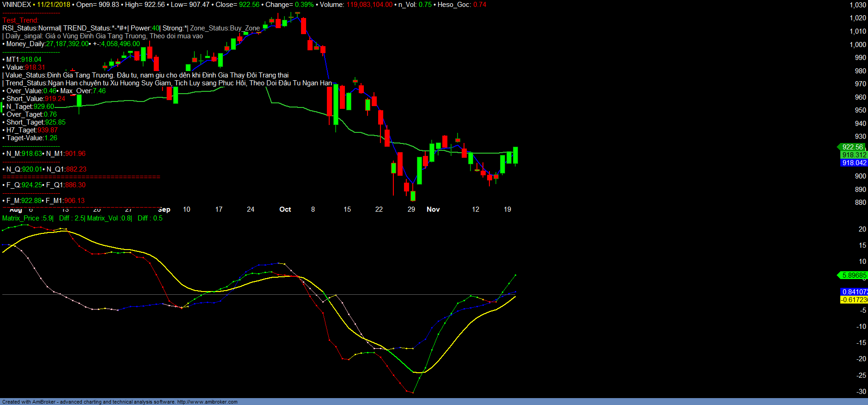Click the Zone_Status:Buy_Zone text
The image size is (868, 405).
click(225, 28)
